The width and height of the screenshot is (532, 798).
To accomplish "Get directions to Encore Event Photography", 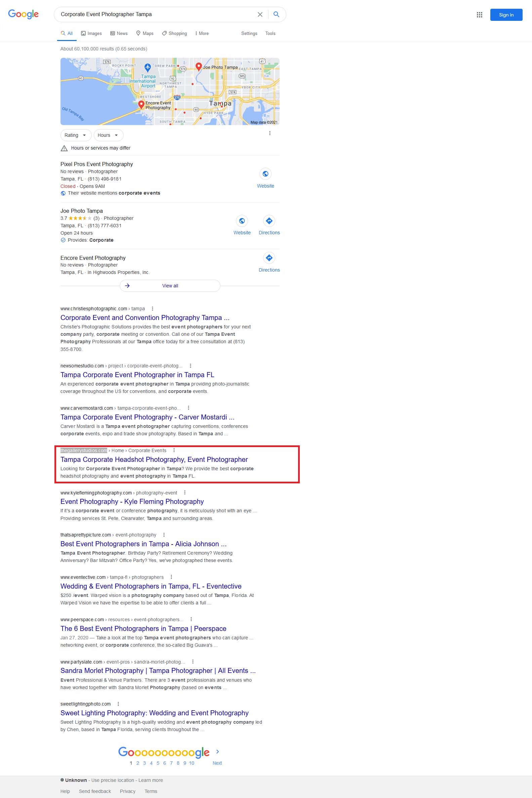I will [x=269, y=258].
